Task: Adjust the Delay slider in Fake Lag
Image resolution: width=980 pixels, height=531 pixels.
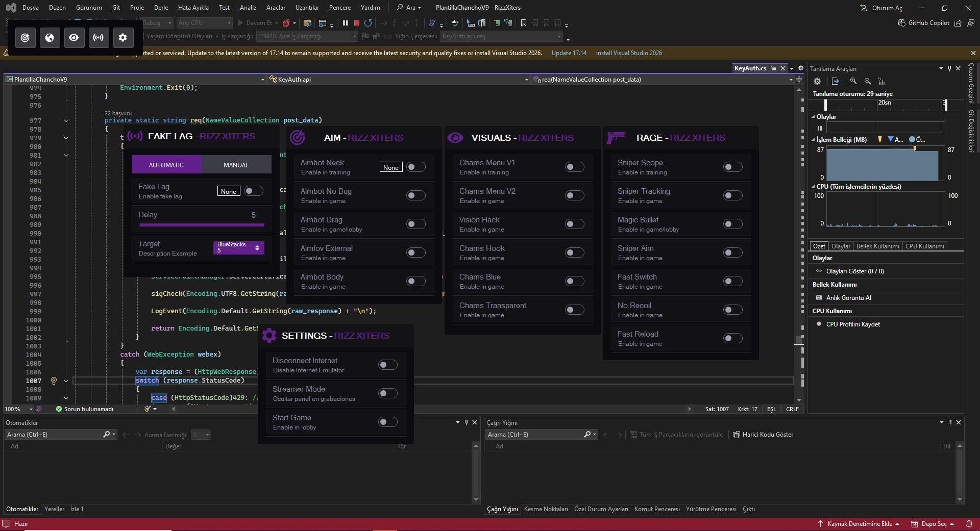Action: [x=201, y=224]
